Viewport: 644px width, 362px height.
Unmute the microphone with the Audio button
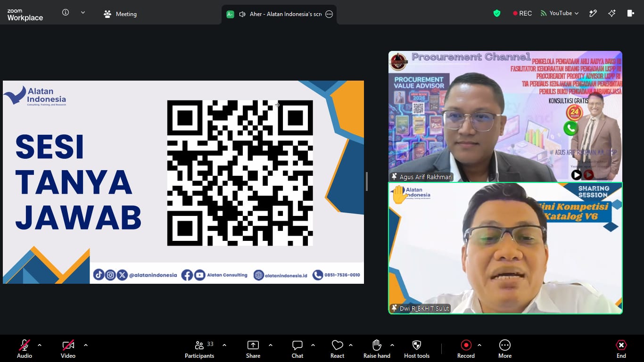tap(25, 349)
